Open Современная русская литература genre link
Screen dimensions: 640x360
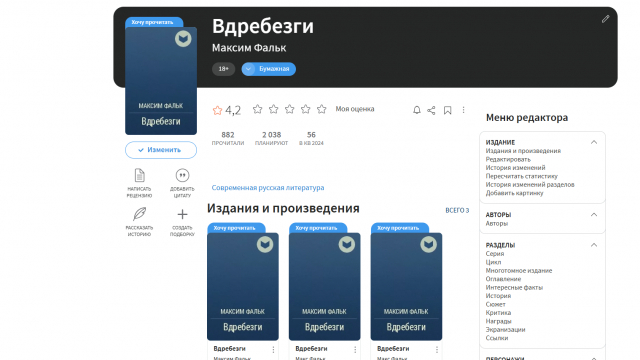(268, 188)
